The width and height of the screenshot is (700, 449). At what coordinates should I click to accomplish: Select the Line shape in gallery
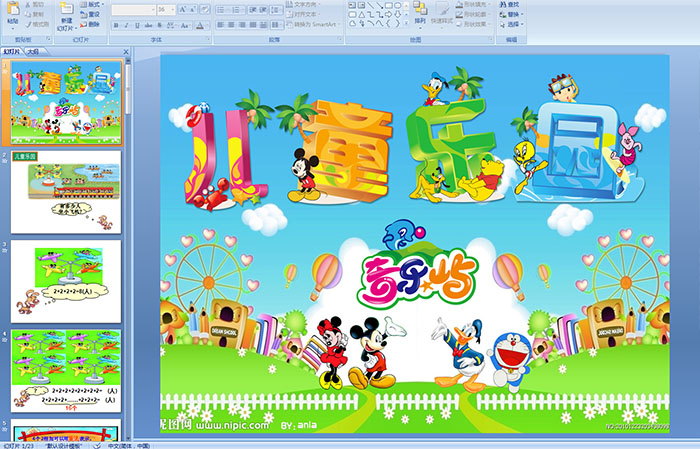click(371, 5)
